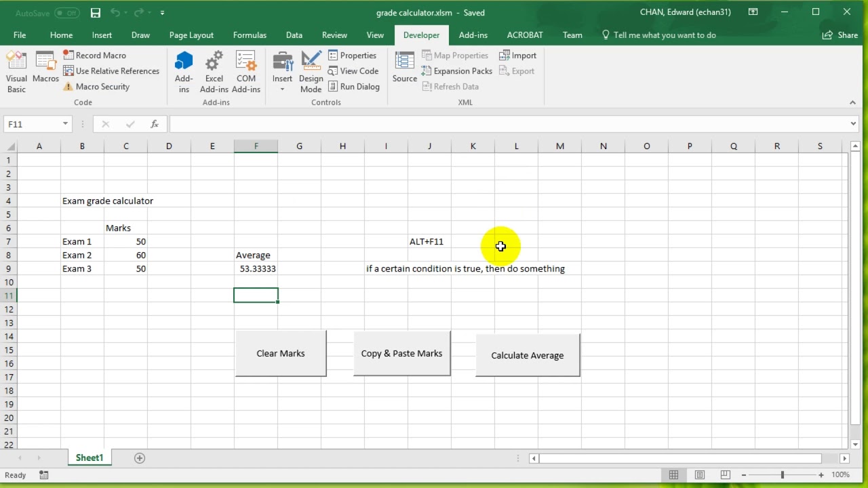Click the Insert Function fx icon
The height and width of the screenshot is (488, 868).
[155, 124]
